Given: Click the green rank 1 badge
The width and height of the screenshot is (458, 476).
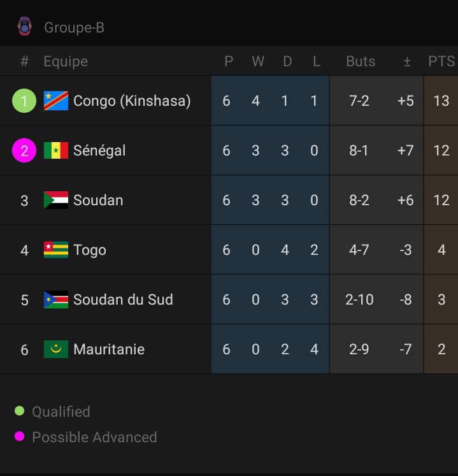Looking at the screenshot, I should [24, 101].
